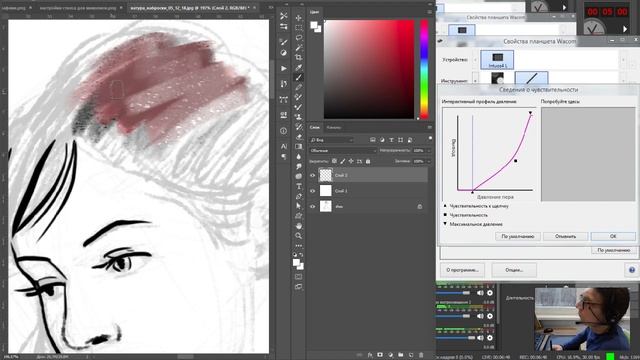Hide layer Слой 1 via eye icon
Image resolution: width=640 pixels, height=360 pixels.
click(x=313, y=191)
